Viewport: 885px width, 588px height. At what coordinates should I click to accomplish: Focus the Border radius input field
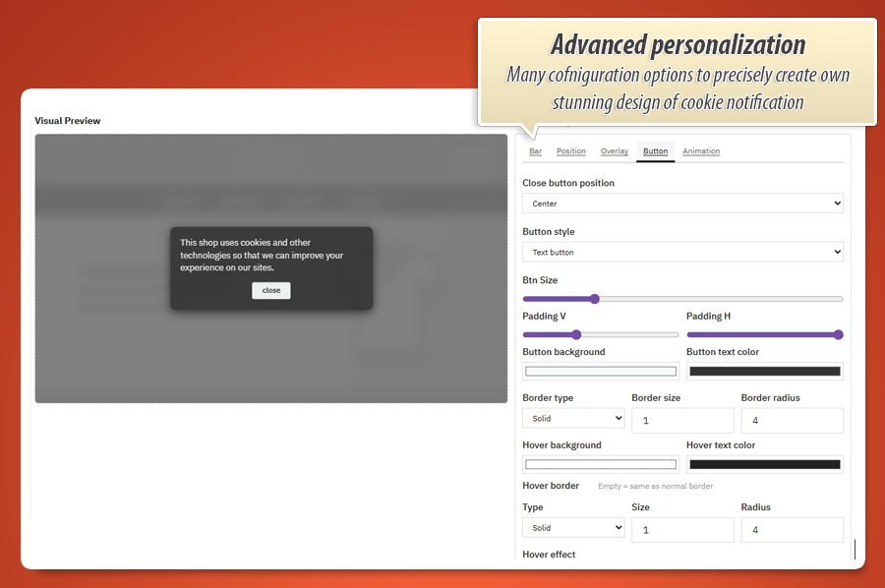792,421
